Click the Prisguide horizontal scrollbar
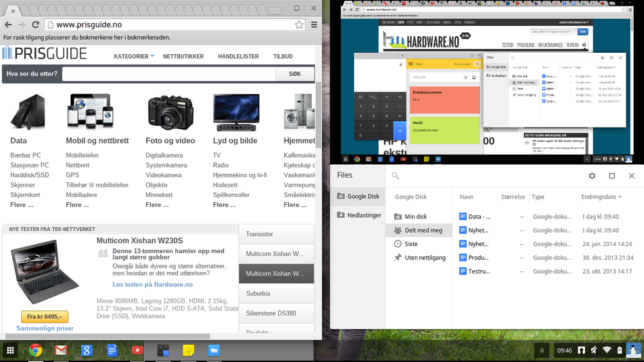Image resolution: width=644 pixels, height=362 pixels. tap(106, 336)
